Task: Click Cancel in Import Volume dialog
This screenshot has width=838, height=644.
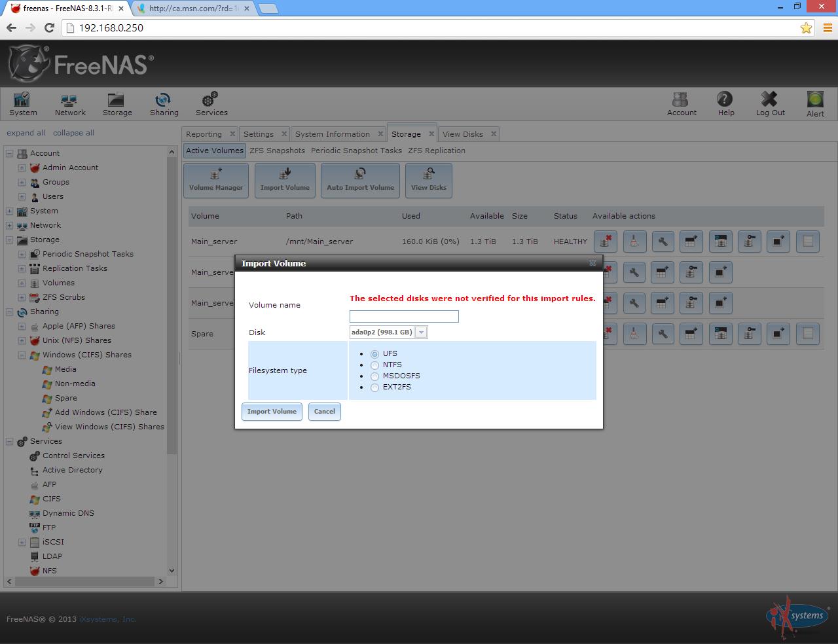Action: tap(324, 412)
